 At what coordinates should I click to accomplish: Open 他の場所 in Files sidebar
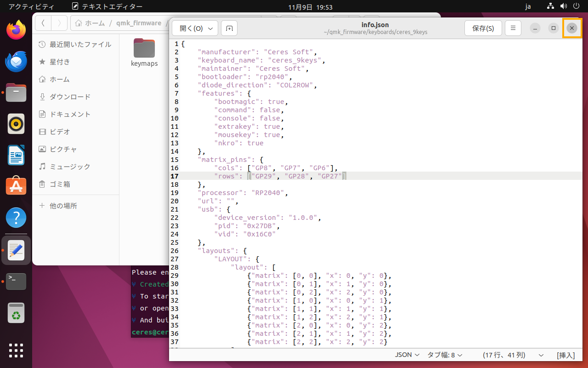coord(76,206)
